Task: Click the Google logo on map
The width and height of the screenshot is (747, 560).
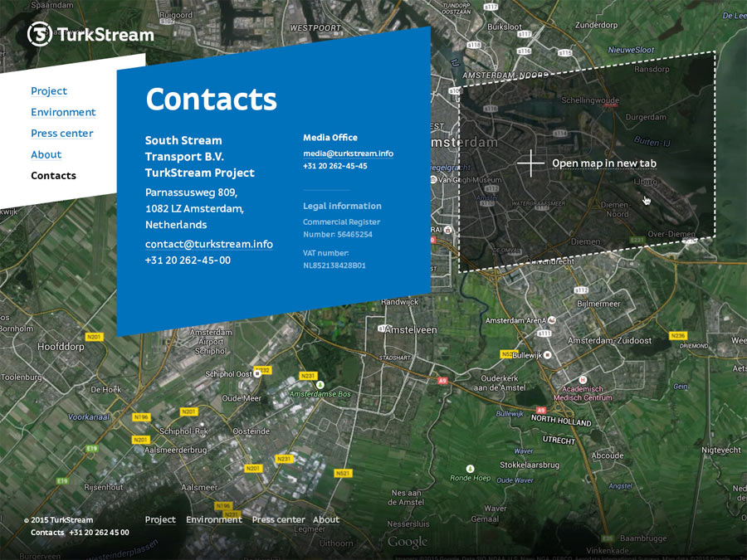Action: pyautogui.click(x=408, y=542)
